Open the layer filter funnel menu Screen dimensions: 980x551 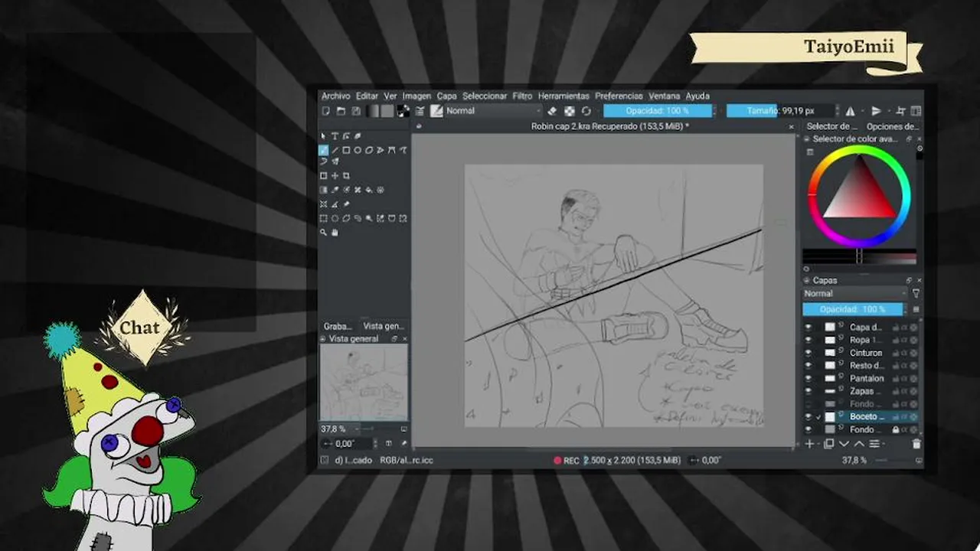pos(916,293)
